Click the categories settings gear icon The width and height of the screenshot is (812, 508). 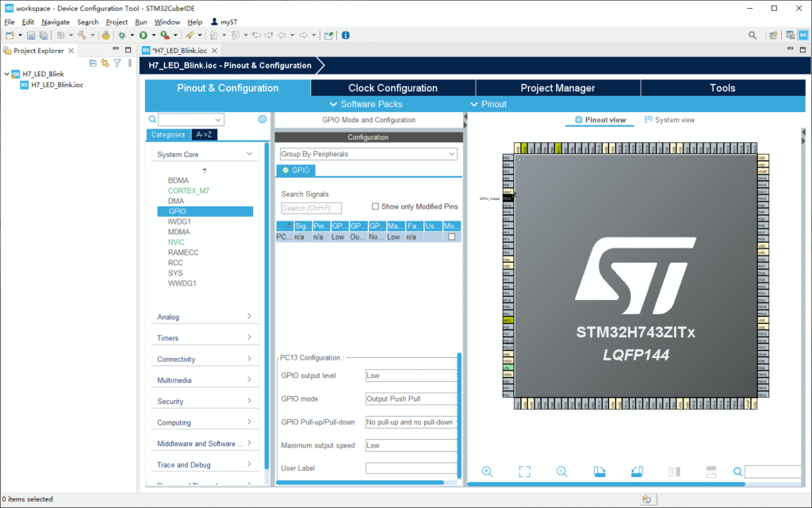pyautogui.click(x=262, y=119)
